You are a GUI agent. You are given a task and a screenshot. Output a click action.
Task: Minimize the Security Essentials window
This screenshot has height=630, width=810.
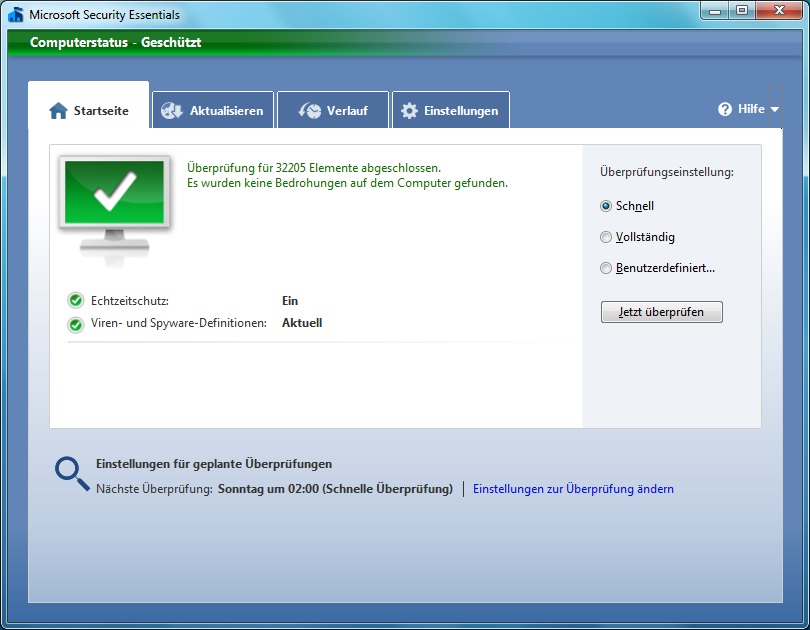[715, 11]
